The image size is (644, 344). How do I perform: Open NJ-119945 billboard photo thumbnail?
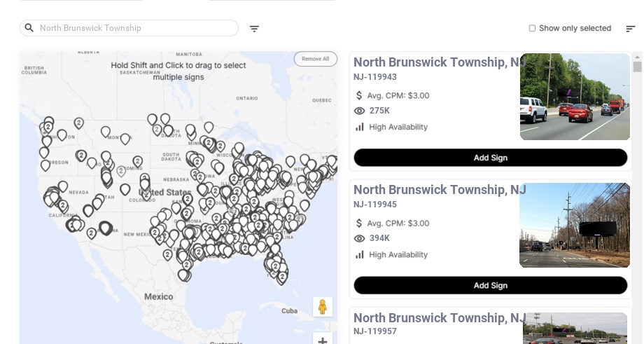(575, 225)
